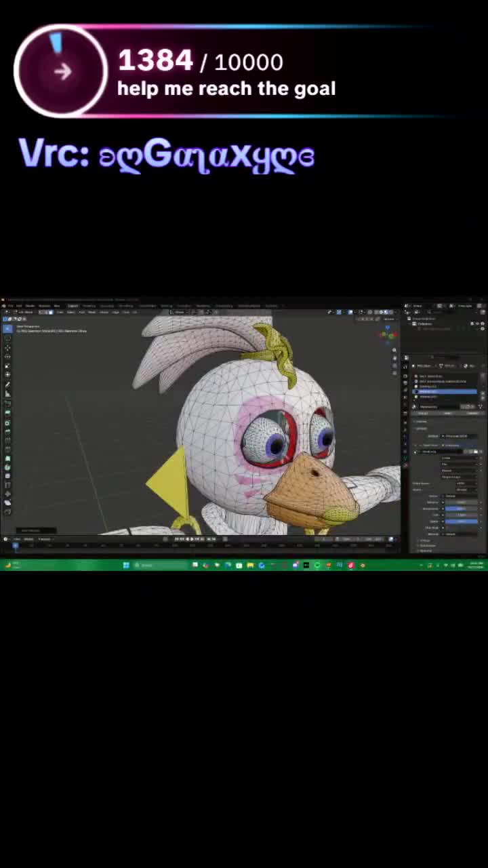Click the blue-filled slider in material settings

tap(460, 521)
